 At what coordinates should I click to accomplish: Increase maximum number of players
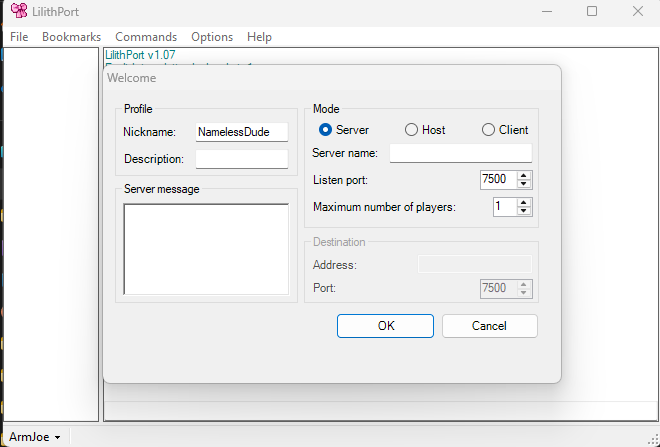[524, 202]
